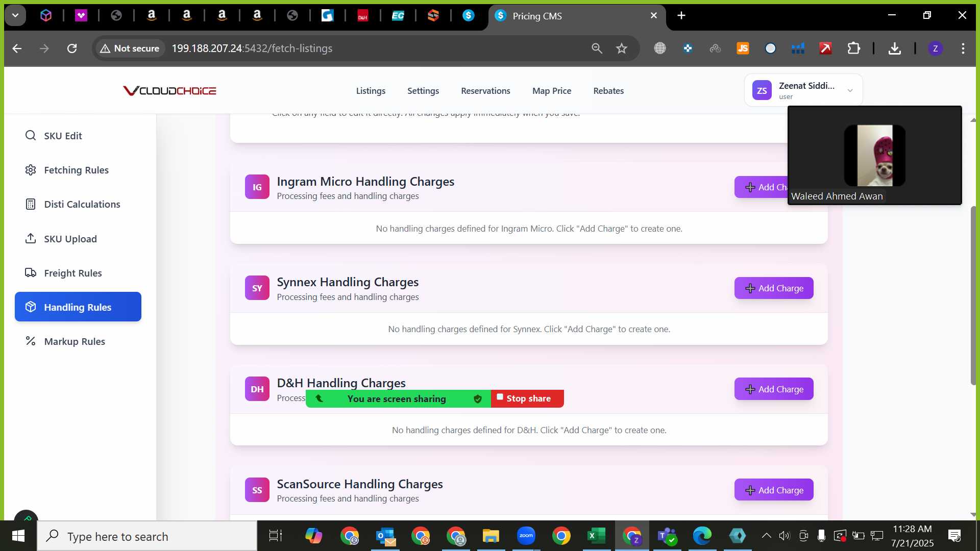Image resolution: width=980 pixels, height=551 pixels.
Task: Reload the page in Chrome
Action: point(72,48)
